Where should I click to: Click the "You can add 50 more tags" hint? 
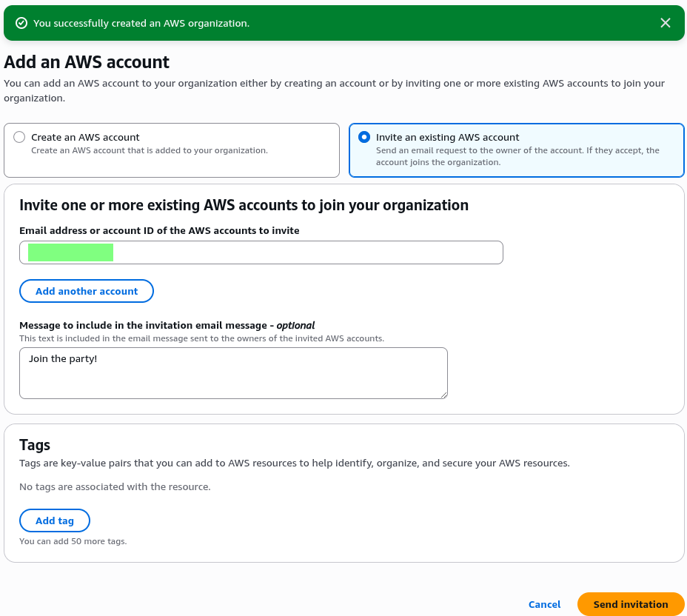73,541
